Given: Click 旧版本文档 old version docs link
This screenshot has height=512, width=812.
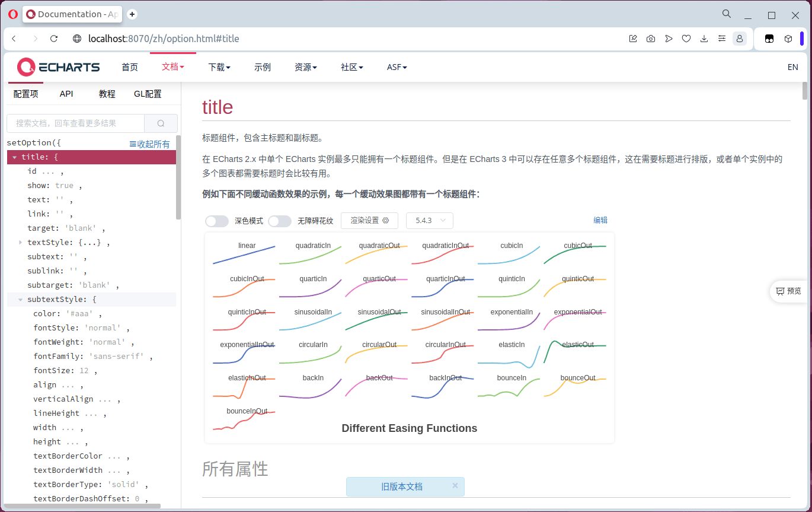Looking at the screenshot, I should tap(402, 486).
